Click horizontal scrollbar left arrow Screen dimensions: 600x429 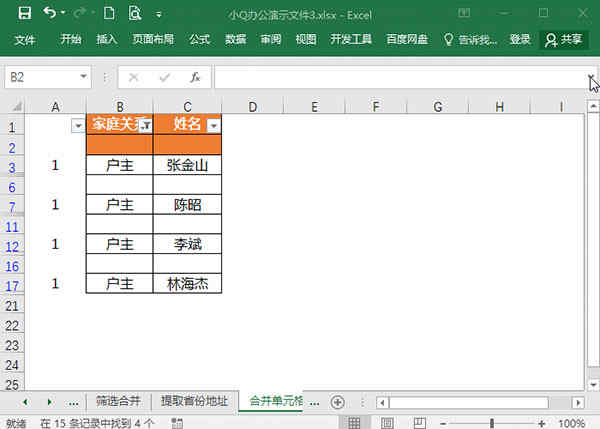pyautogui.click(x=382, y=403)
